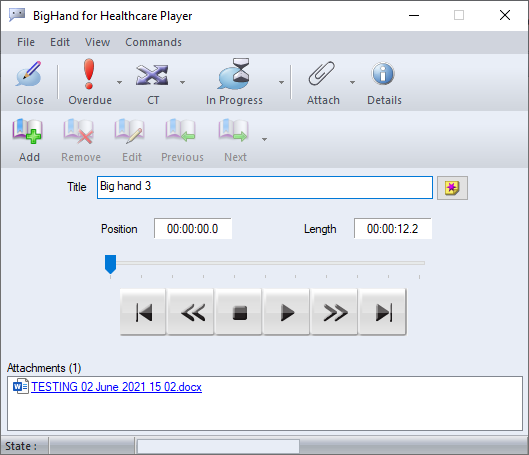Expand the bookmark toolbar overflow arrow
This screenshot has height=455, width=529.
coord(264,139)
